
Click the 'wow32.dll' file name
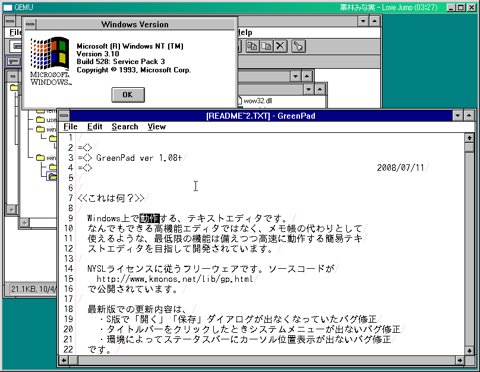tap(258, 101)
